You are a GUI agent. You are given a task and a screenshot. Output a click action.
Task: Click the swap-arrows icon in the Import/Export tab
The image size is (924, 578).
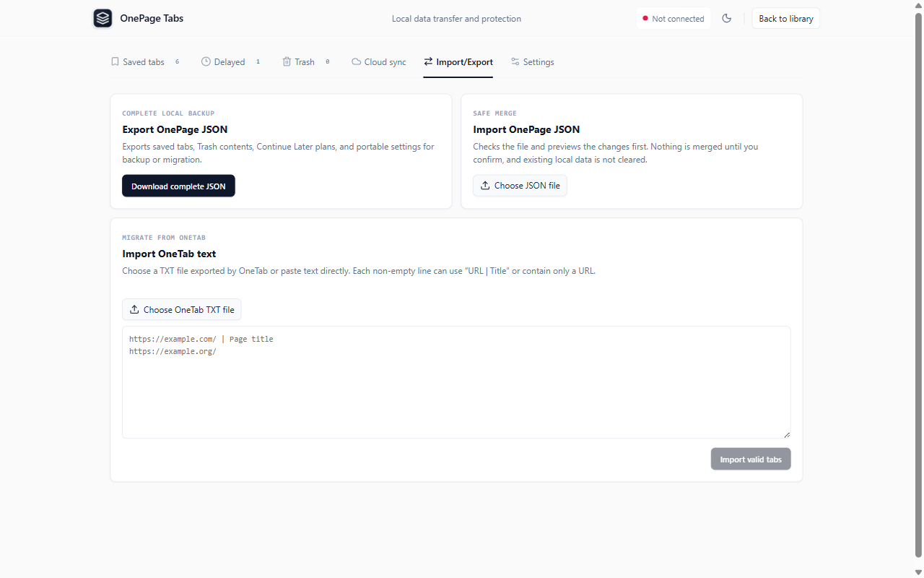tap(429, 61)
